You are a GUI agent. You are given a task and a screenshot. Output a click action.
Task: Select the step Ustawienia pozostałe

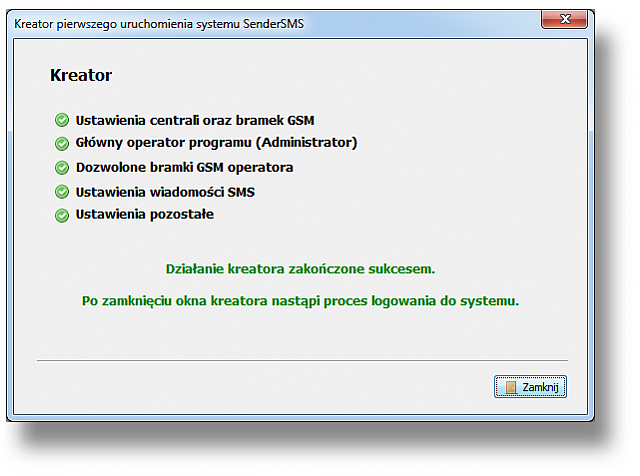[145, 214]
